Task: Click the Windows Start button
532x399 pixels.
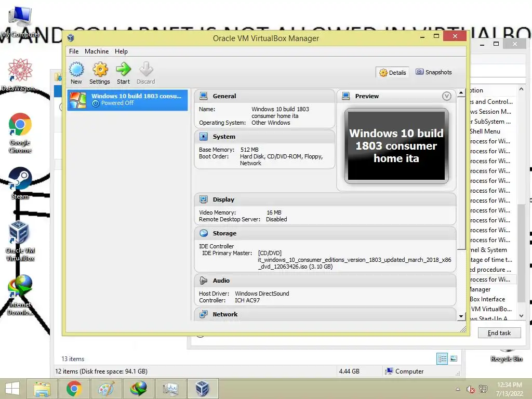Action: (x=12, y=389)
